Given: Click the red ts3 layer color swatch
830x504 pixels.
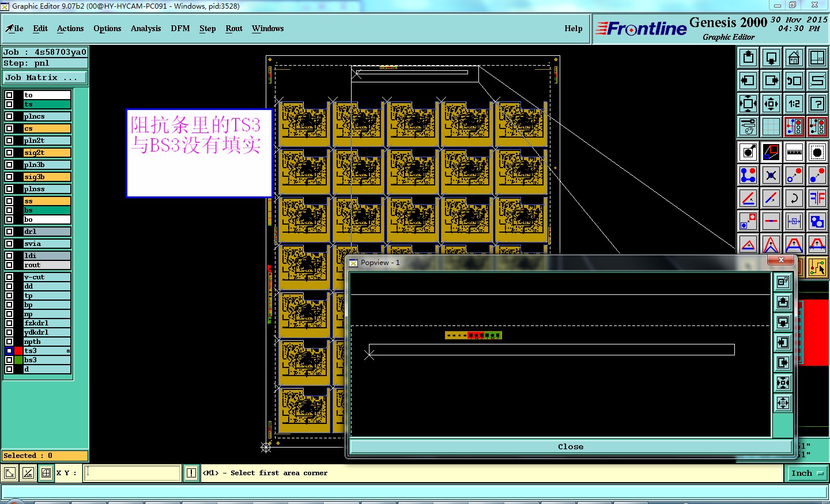Looking at the screenshot, I should pyautogui.click(x=18, y=351).
